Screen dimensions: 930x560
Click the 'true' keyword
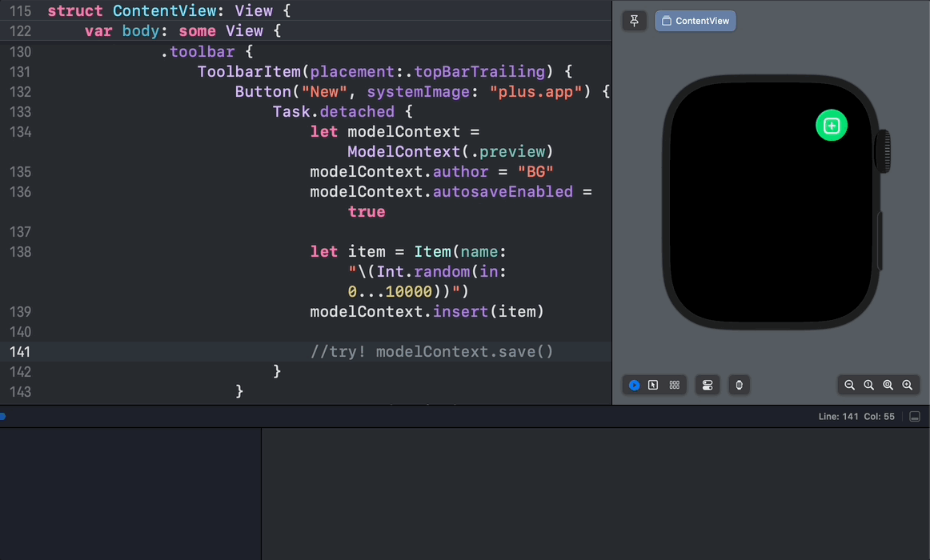pos(367,211)
